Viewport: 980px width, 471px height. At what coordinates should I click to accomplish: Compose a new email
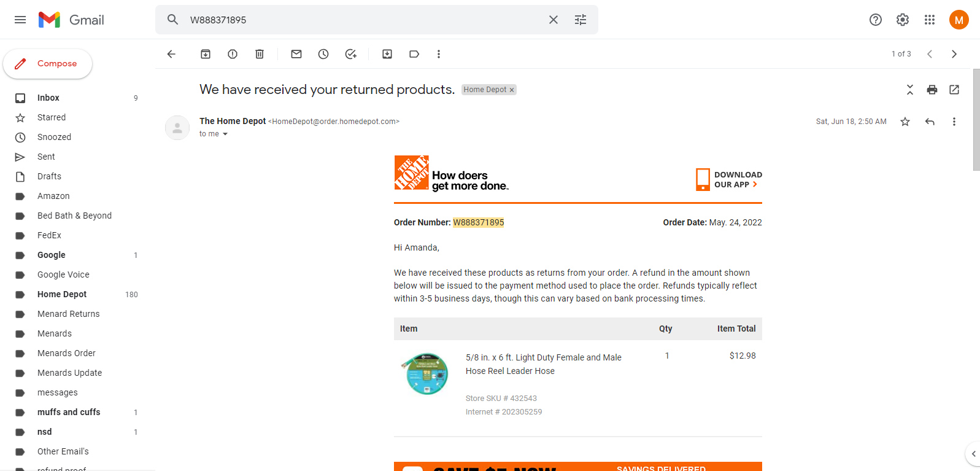point(48,64)
